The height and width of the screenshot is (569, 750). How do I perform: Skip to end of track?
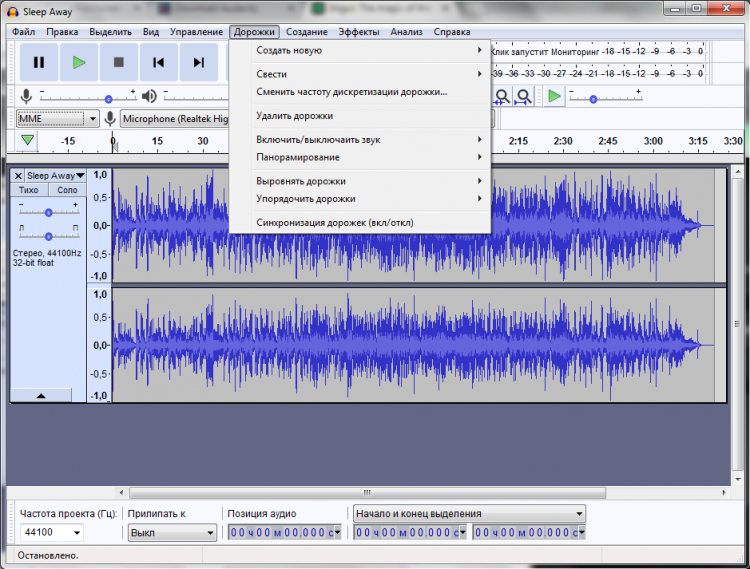(x=198, y=62)
